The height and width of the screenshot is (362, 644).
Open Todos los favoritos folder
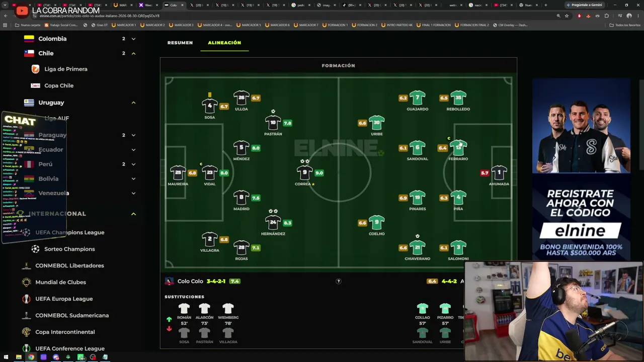(x=625, y=25)
